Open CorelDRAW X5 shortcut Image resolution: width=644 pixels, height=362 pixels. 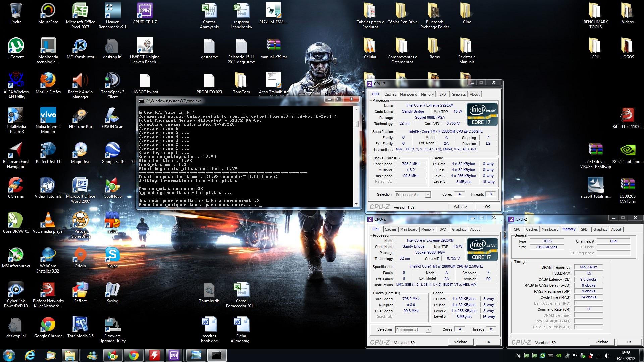coord(16,223)
